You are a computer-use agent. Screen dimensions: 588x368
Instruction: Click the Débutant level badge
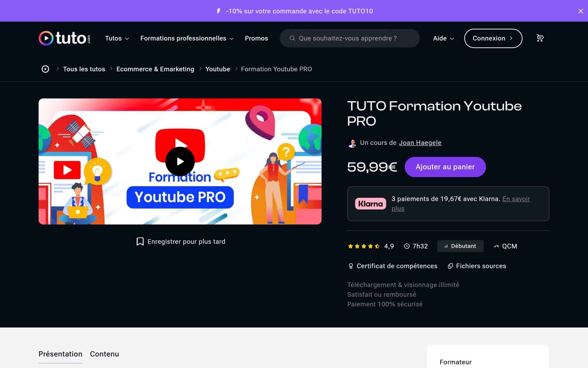click(x=460, y=246)
